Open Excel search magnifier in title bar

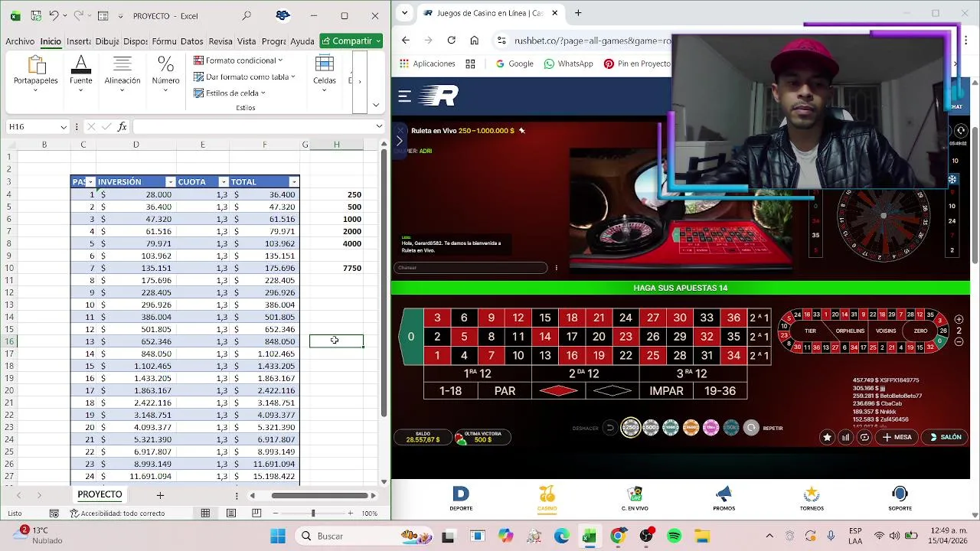[247, 15]
